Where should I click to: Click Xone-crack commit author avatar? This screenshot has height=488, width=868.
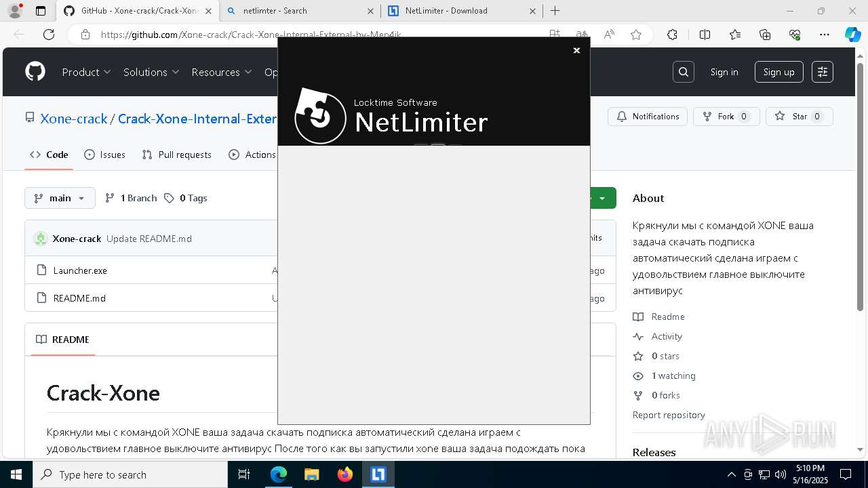(x=41, y=239)
